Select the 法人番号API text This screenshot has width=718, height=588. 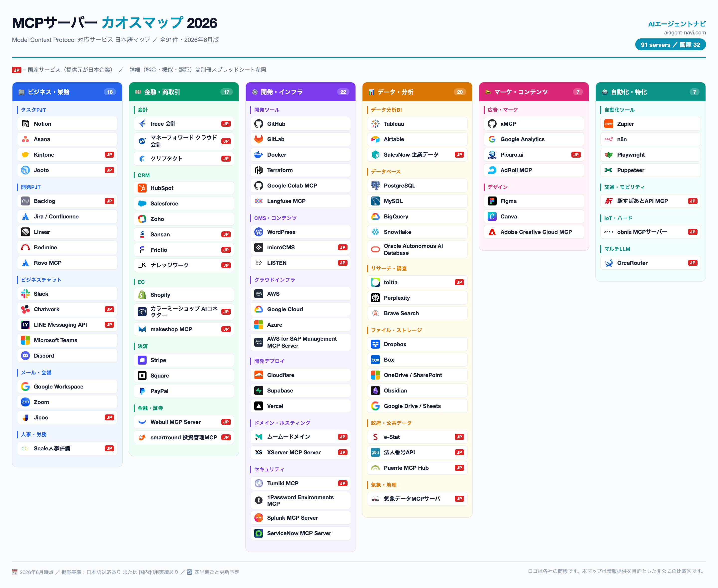399,453
